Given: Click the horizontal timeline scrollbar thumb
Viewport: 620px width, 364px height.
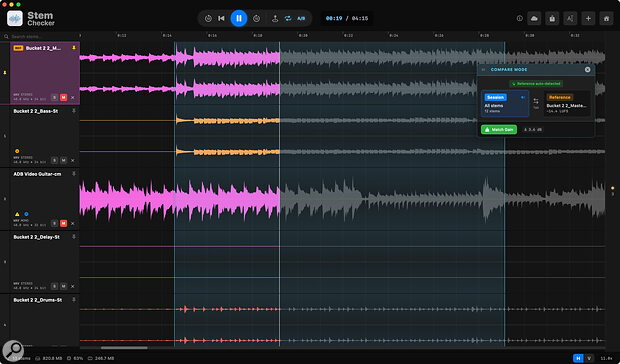Looking at the screenshot, I should (x=124, y=348).
